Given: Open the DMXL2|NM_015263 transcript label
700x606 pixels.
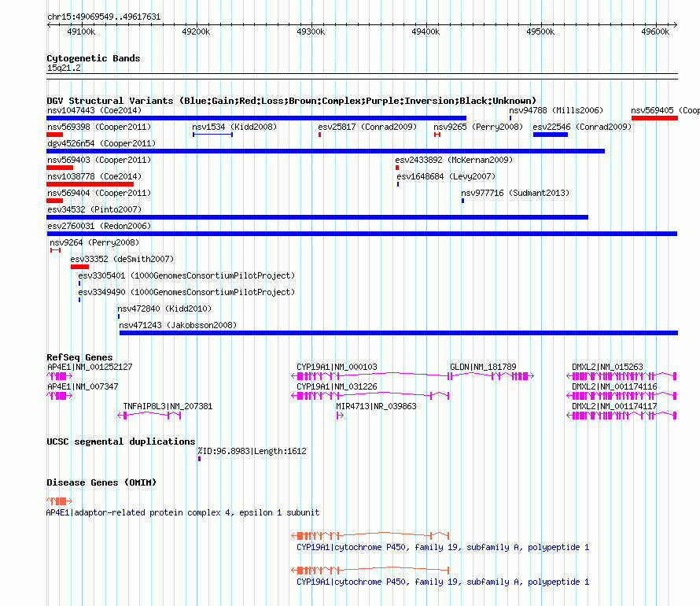Looking at the screenshot, I should pyautogui.click(x=608, y=367).
